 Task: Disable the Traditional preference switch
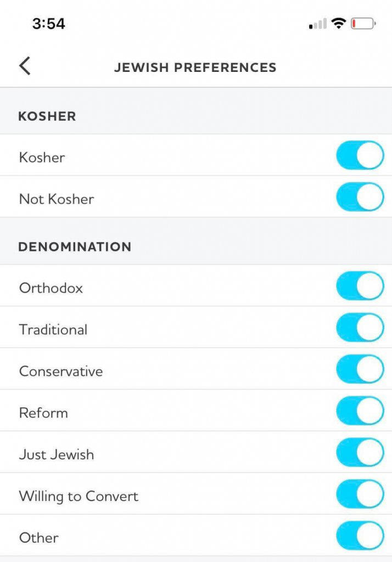[x=360, y=327]
